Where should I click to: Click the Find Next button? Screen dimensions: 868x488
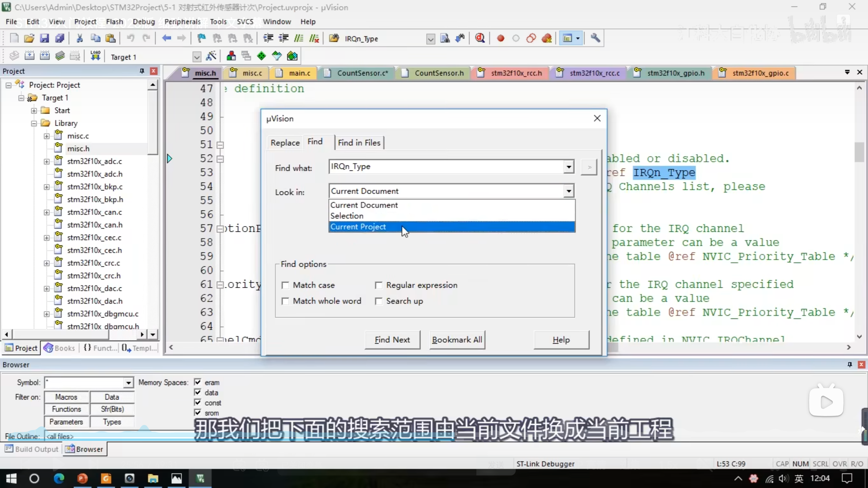(x=392, y=340)
